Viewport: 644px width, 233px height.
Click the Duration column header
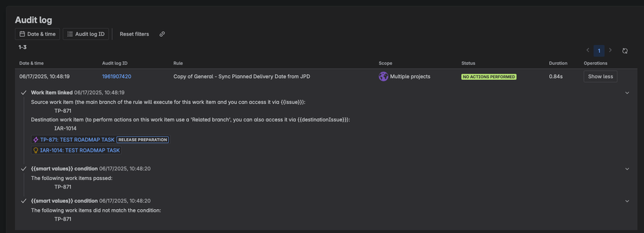(x=558, y=63)
